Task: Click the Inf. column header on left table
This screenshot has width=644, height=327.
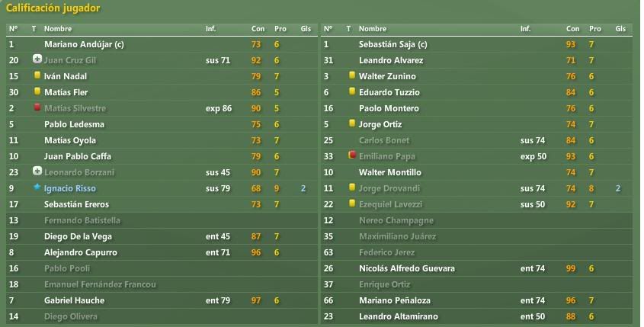Action: pos(210,29)
